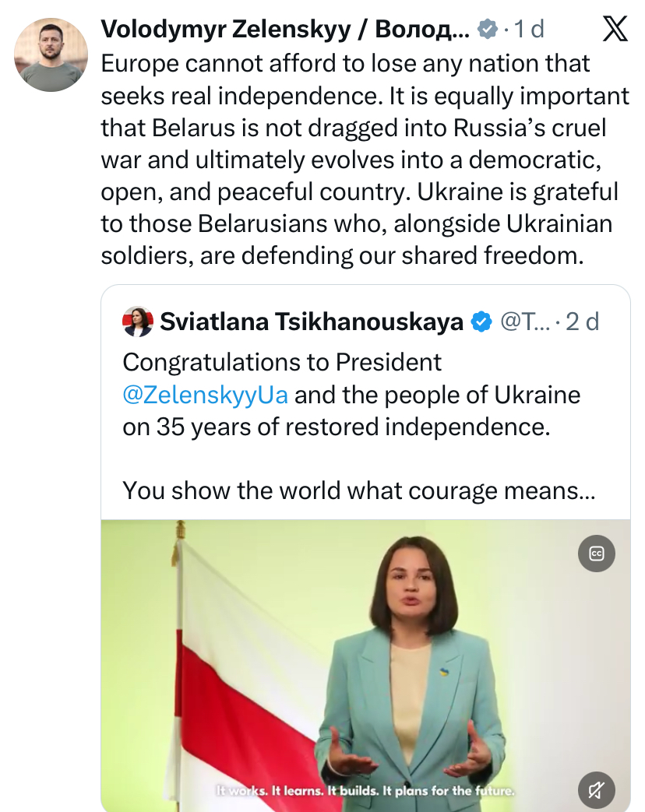This screenshot has height=812, width=645.
Task: Open Tsikhanouskaya's truncated @T... handle
Action: 525,322
